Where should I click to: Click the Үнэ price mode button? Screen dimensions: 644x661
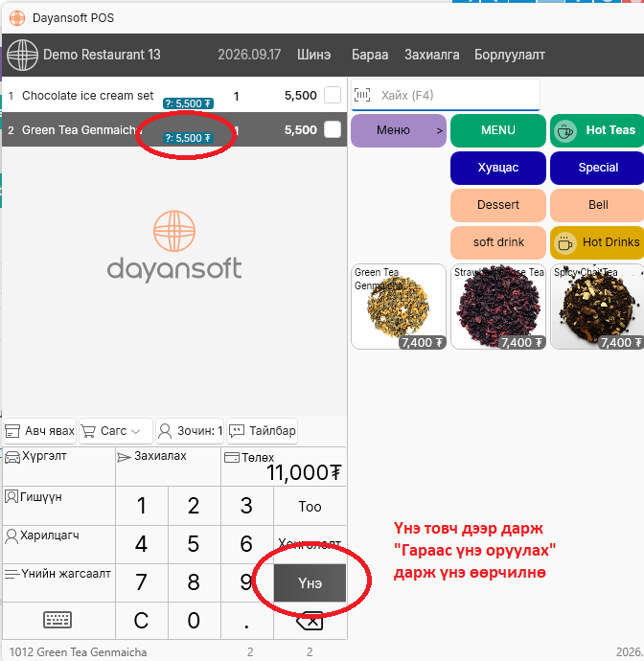[x=310, y=583]
